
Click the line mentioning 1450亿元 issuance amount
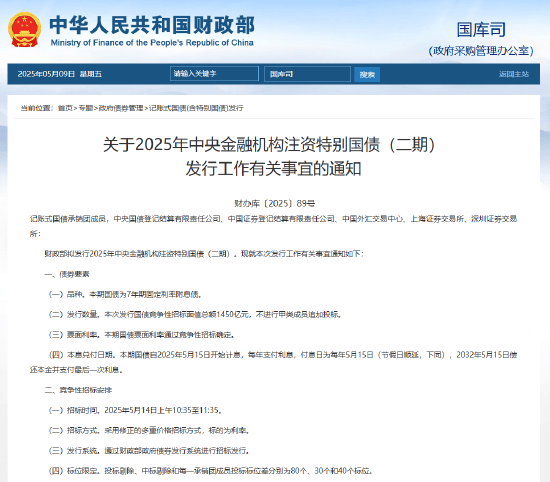point(195,314)
